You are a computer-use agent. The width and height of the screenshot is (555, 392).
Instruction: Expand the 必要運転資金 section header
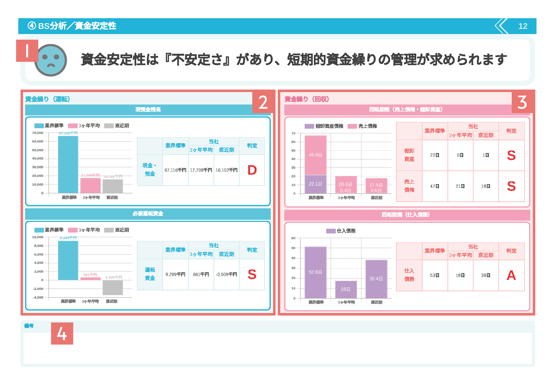coord(148,214)
